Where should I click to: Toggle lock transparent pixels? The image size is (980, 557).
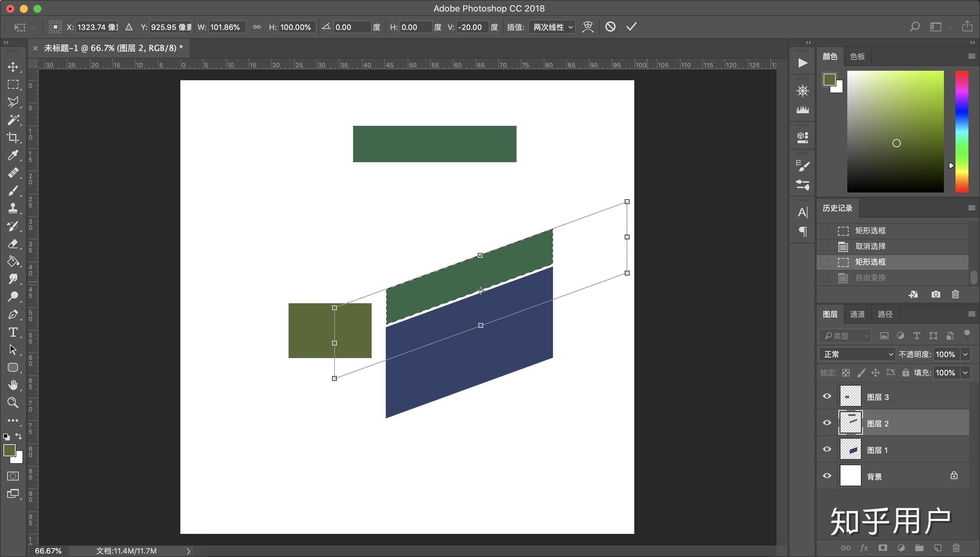click(846, 373)
